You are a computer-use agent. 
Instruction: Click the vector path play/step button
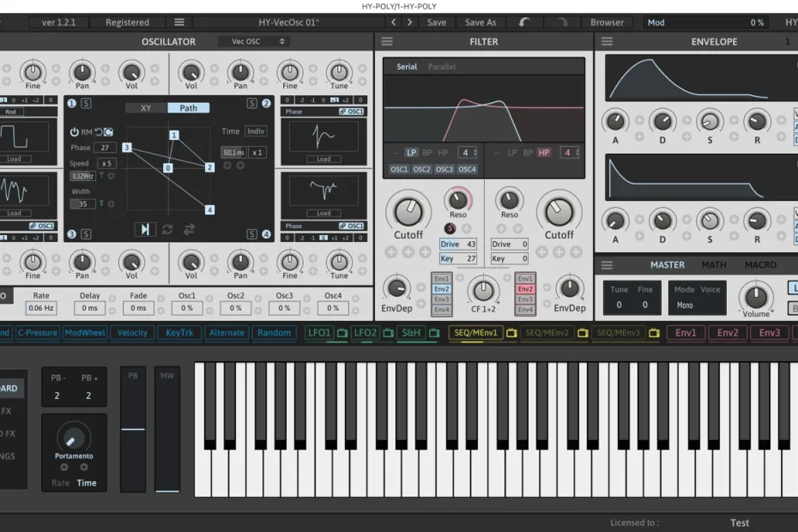coord(145,229)
